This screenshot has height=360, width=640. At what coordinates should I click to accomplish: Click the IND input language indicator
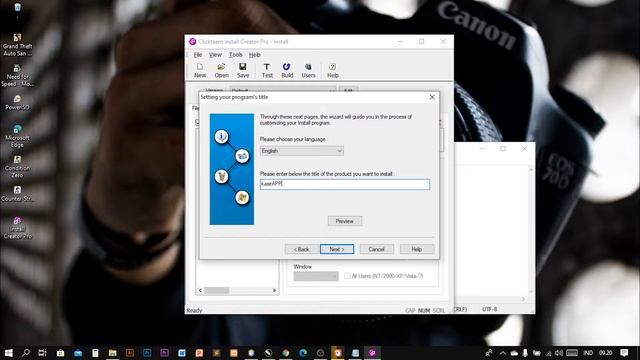coord(588,353)
